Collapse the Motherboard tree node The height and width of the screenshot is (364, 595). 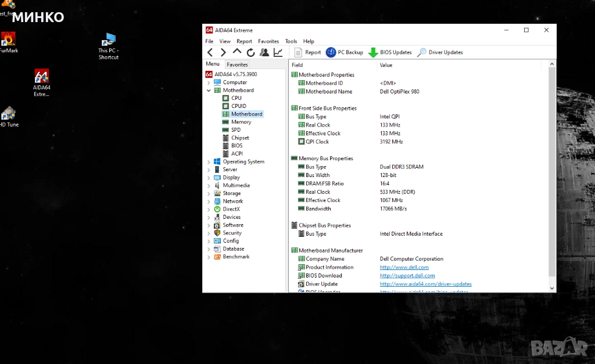[209, 91]
